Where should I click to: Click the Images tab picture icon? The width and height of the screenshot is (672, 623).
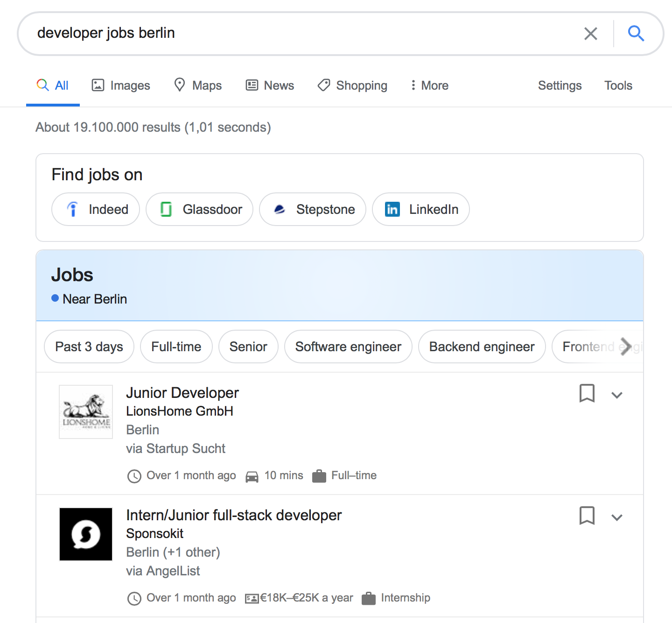click(x=98, y=85)
